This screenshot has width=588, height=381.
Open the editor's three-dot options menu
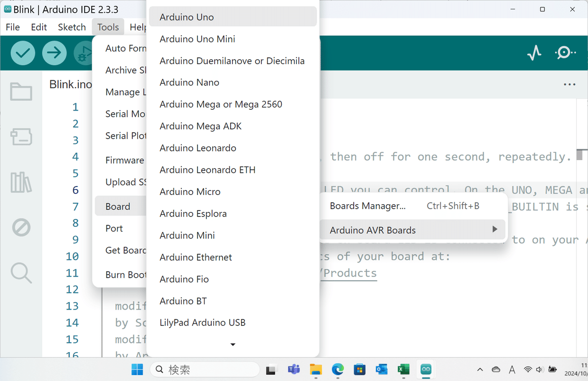pos(569,84)
